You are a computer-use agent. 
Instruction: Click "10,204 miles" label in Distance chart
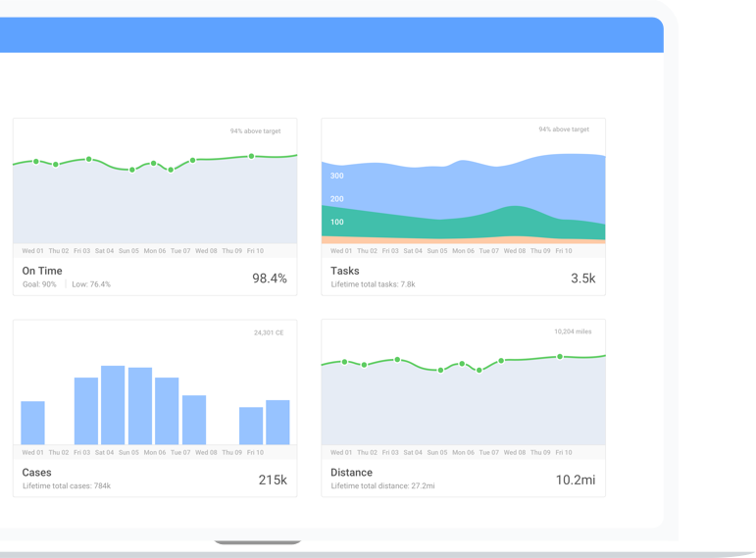[x=573, y=331]
